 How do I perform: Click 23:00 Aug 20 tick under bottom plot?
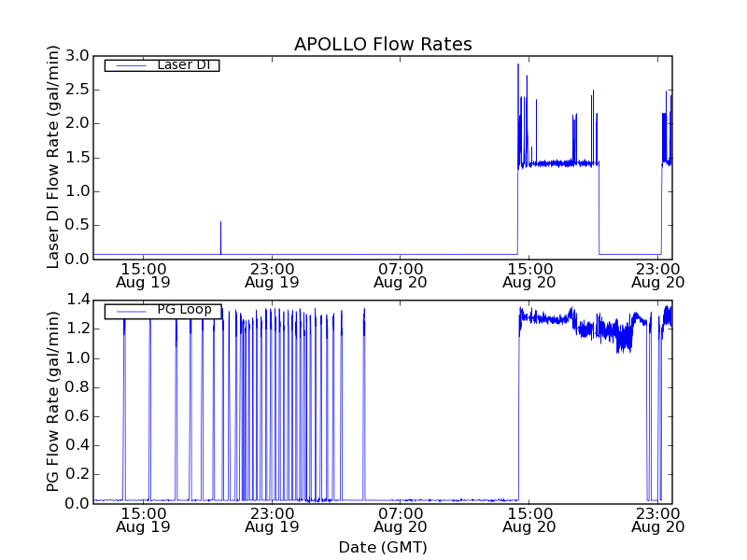click(657, 519)
